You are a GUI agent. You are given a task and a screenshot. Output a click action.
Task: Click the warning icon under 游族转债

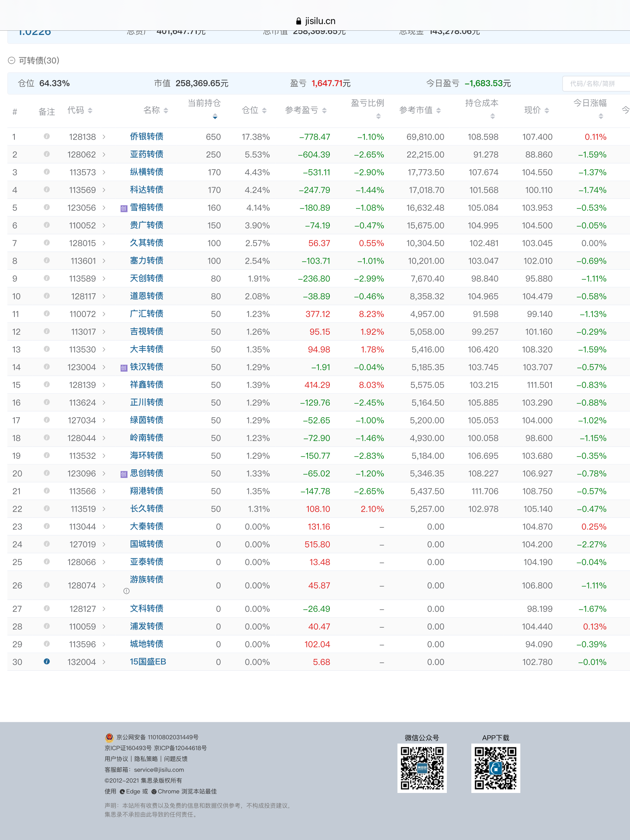[126, 591]
